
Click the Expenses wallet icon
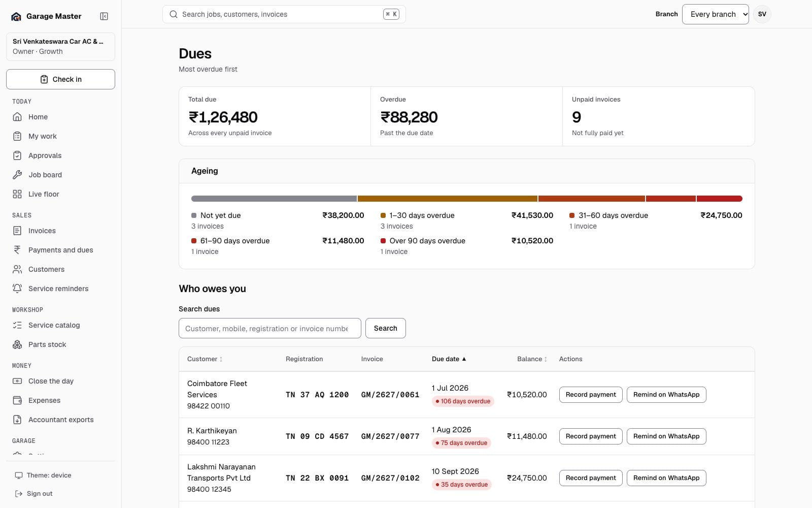point(17,400)
